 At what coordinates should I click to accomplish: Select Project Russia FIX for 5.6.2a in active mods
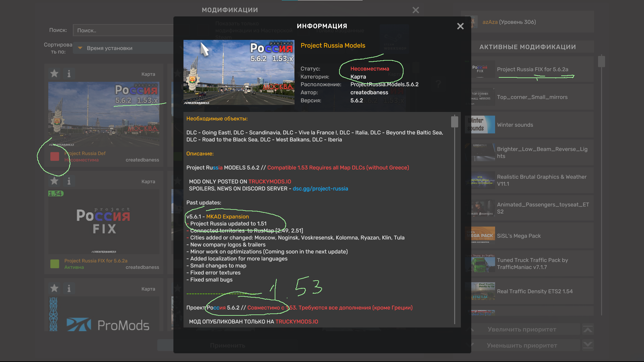click(529, 69)
